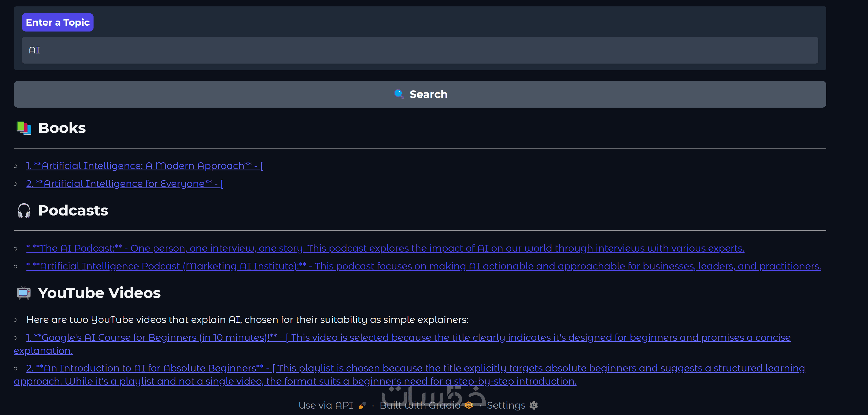Open Artificial Intelligence for Everyone book link
Viewport: 868px width, 415px height.
click(125, 183)
